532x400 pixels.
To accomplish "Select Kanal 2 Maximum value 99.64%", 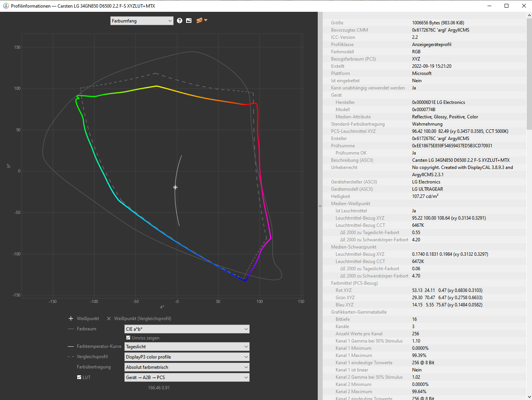I will (x=419, y=392).
